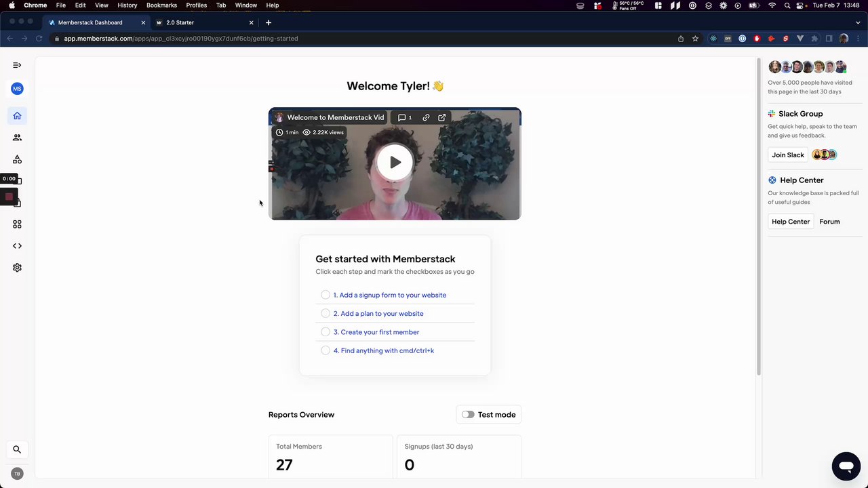Check step 4 Find anything with cmd/ctrl+k
The width and height of the screenshot is (868, 488).
click(325, 350)
